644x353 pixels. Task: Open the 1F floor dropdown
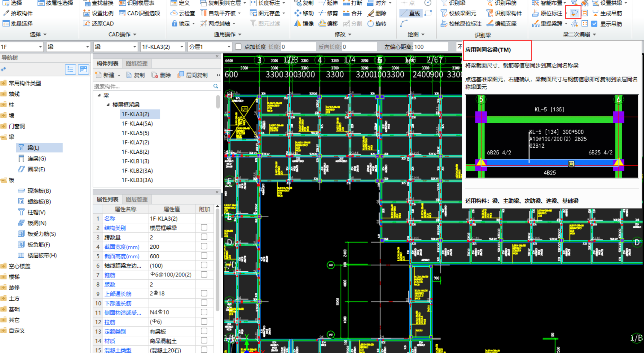[x=40, y=47]
